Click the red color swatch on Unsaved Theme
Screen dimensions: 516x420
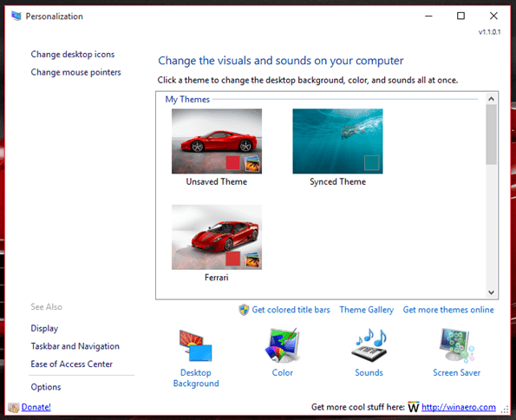233,163
